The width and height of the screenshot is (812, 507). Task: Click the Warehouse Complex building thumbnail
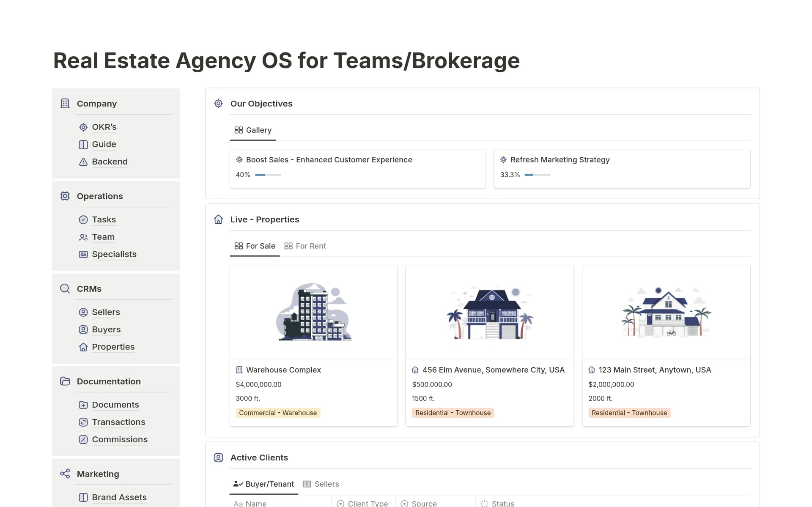313,312
